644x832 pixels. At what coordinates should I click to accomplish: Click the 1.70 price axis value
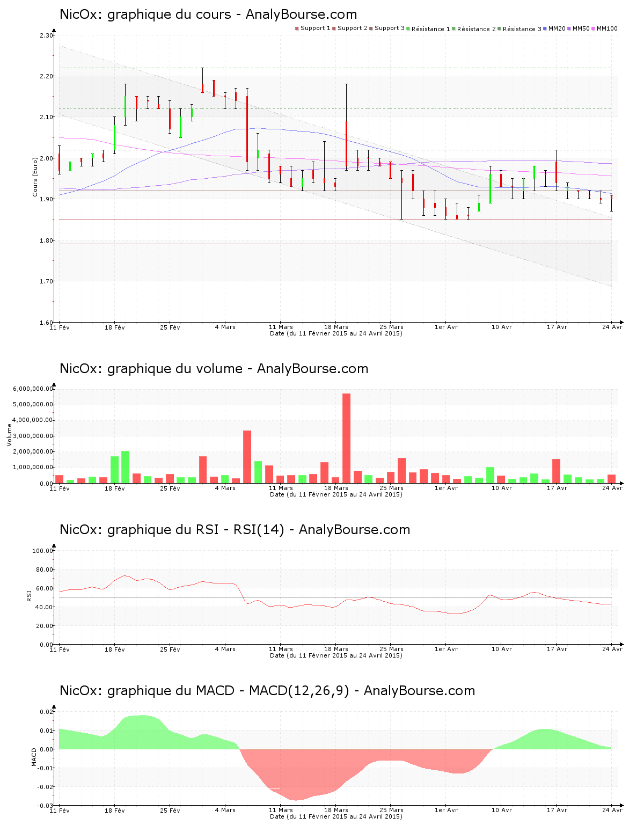(x=46, y=281)
